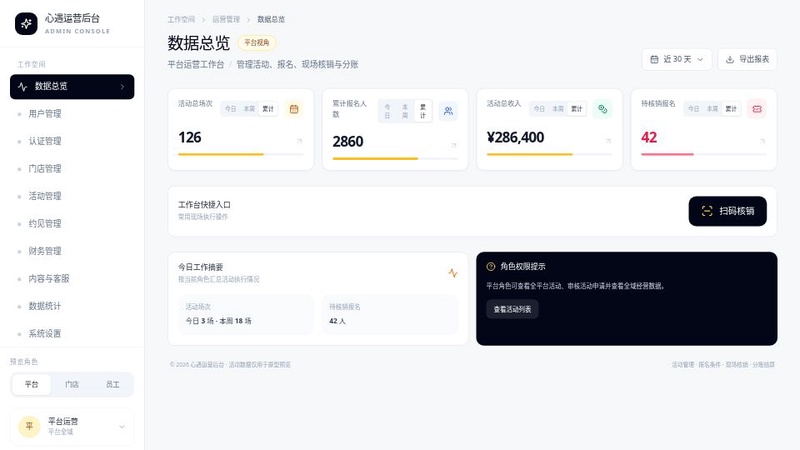Viewport: 800px width, 450px height.
Task: Select 今日 on the 活动总收入 card
Action: tap(539, 109)
